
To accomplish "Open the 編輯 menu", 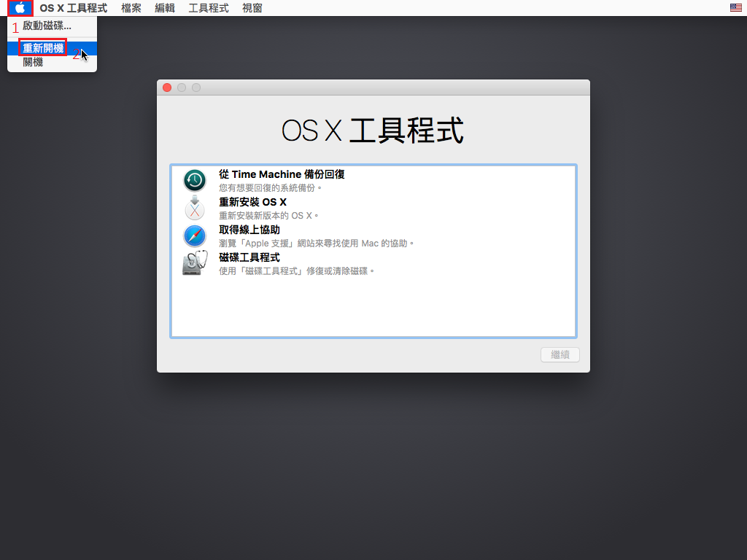I will click(165, 8).
